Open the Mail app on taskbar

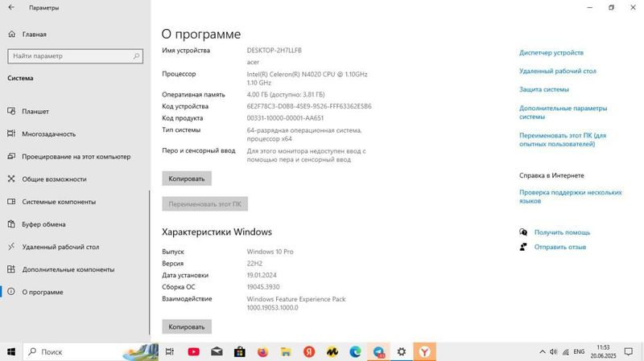tap(217, 351)
